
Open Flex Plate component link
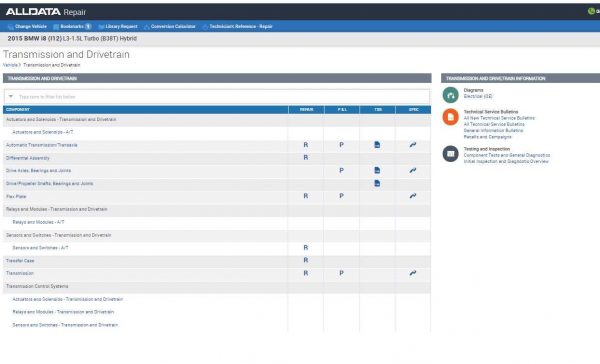pyautogui.click(x=16, y=196)
